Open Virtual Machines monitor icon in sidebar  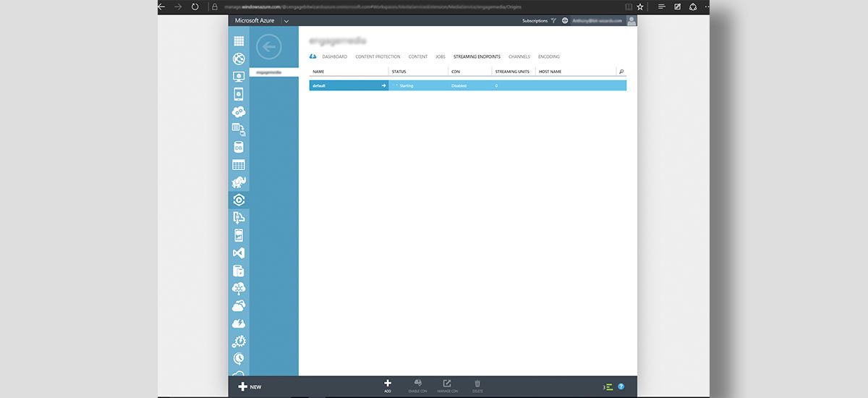click(x=239, y=77)
